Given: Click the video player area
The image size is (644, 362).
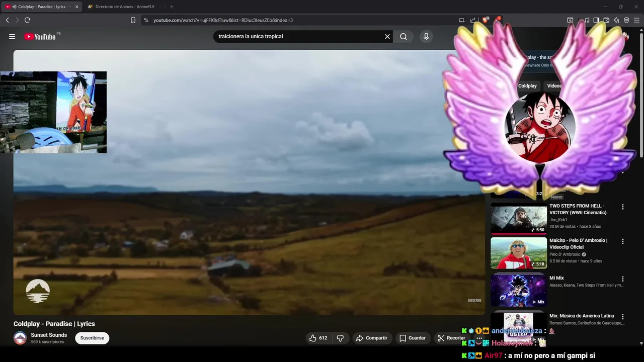Looking at the screenshot, I should pyautogui.click(x=249, y=182).
